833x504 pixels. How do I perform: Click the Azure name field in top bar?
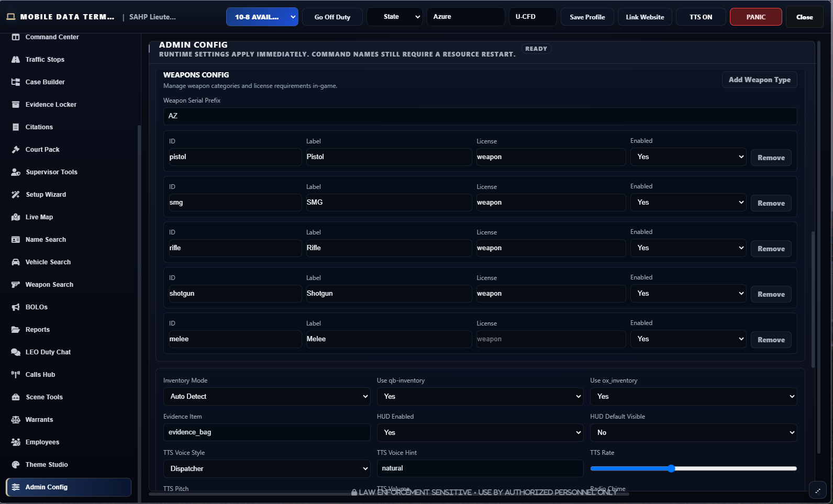tap(466, 17)
